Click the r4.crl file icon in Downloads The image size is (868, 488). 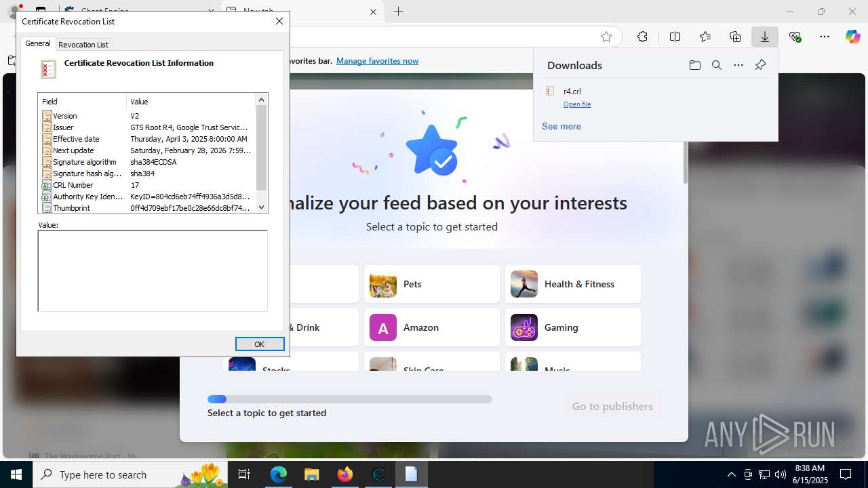pyautogui.click(x=550, y=91)
